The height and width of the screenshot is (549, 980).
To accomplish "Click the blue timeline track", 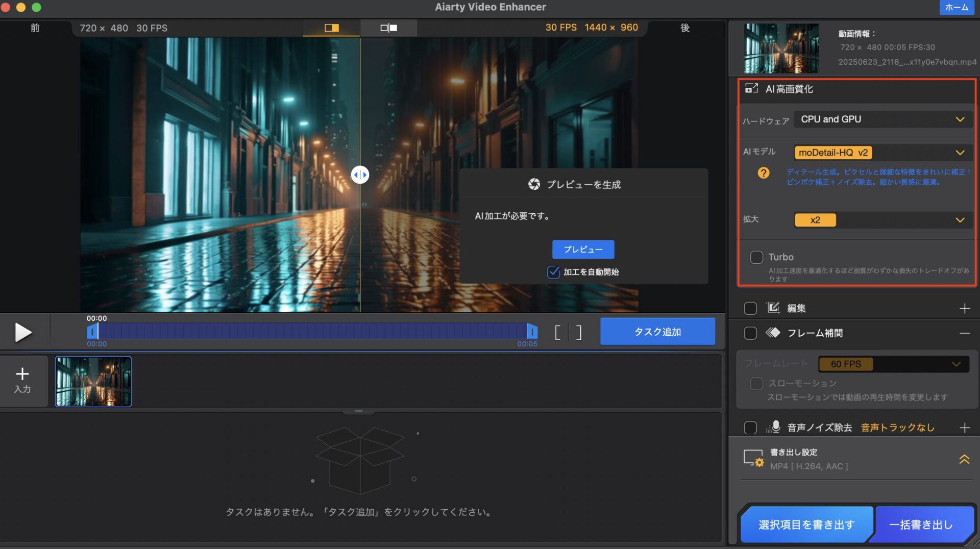I will coord(312,332).
